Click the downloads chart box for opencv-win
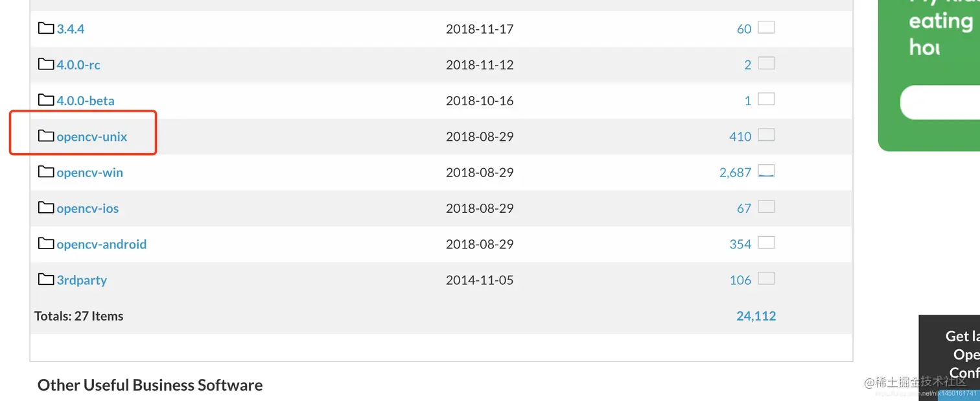The width and height of the screenshot is (980, 401). click(x=766, y=171)
